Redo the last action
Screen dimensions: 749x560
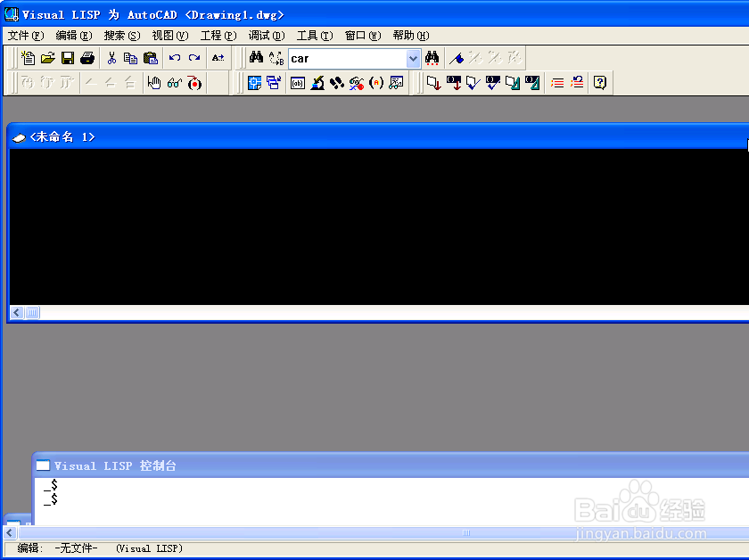[194, 58]
